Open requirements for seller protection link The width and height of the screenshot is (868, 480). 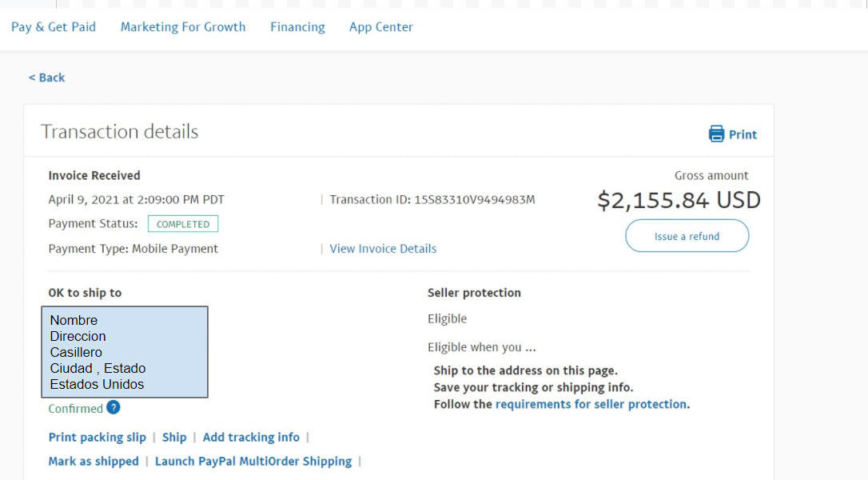591,404
